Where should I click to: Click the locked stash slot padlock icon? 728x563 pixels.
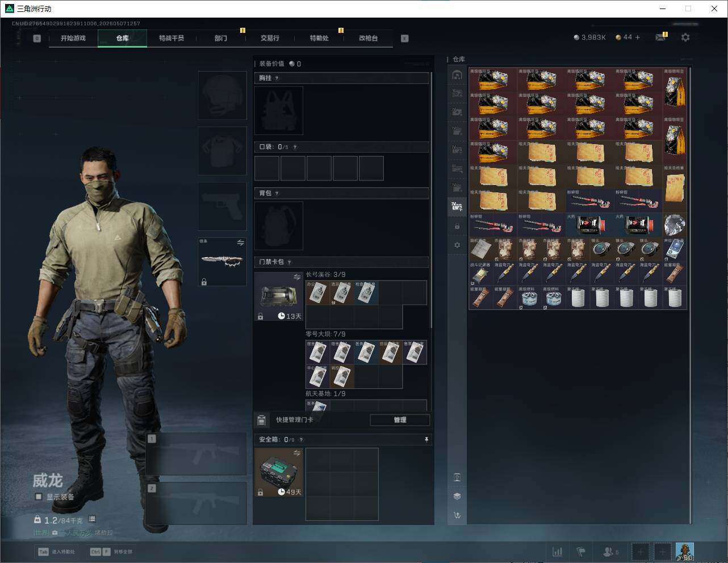[x=457, y=226]
